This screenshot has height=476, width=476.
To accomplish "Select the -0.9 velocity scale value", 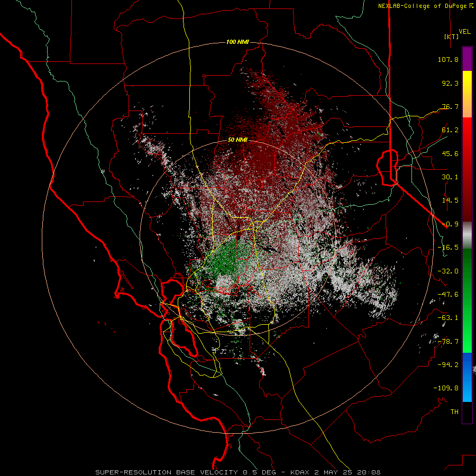I will pos(450,224).
